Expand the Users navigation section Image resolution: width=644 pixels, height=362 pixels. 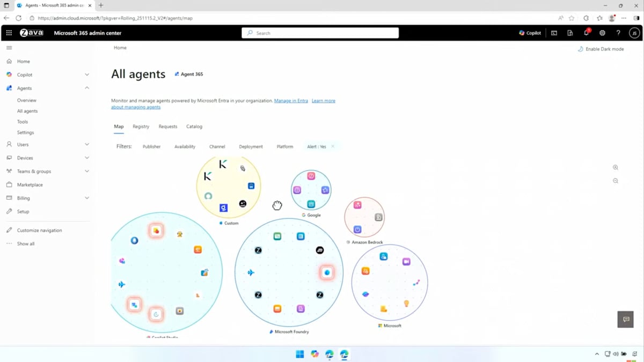[87, 144]
